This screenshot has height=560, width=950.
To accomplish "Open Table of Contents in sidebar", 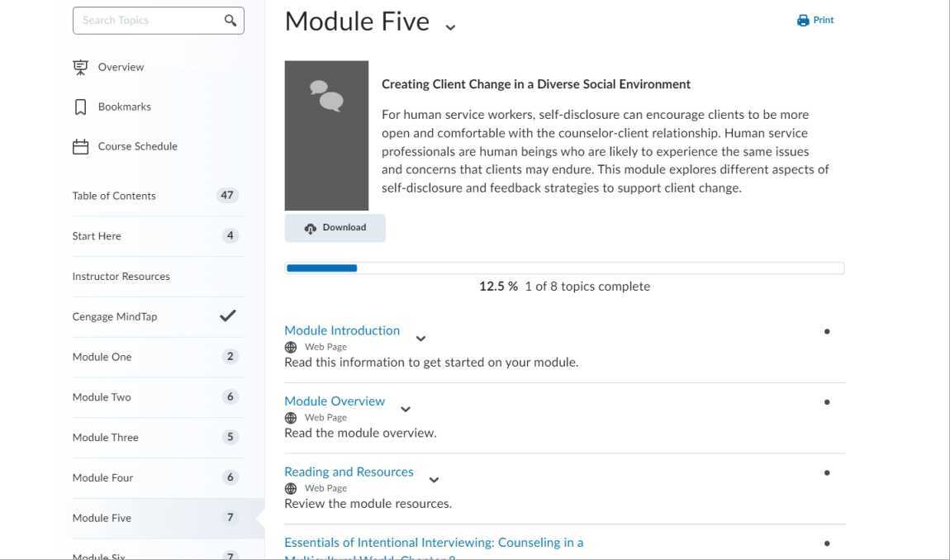I will click(x=114, y=196).
